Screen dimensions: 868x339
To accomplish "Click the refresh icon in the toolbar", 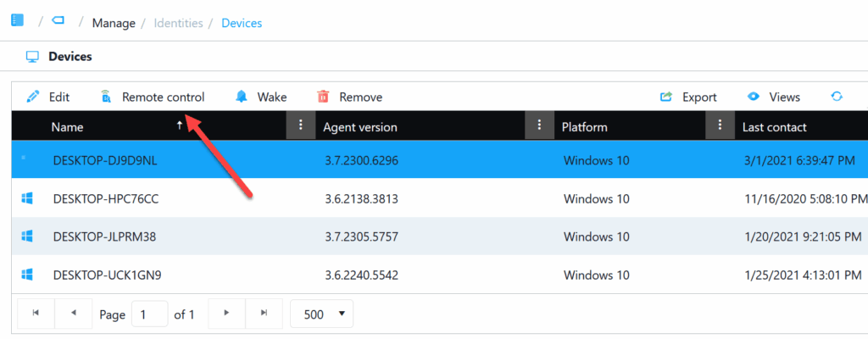I will coord(837,97).
